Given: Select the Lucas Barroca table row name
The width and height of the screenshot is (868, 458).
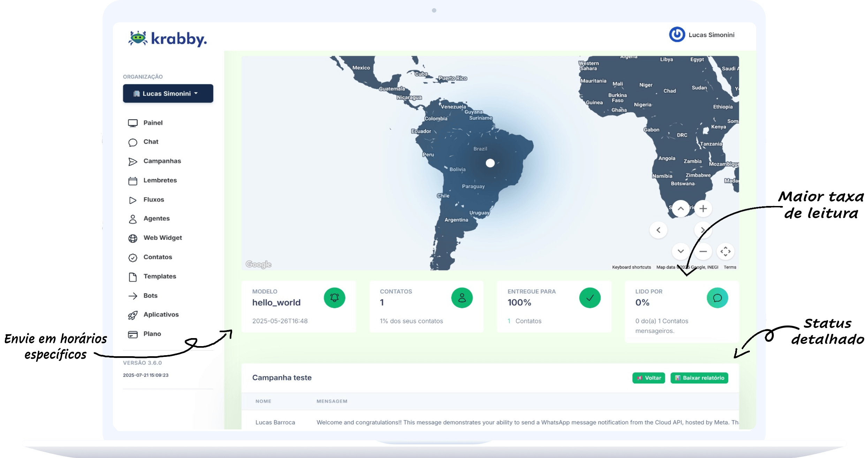Looking at the screenshot, I should [x=275, y=422].
